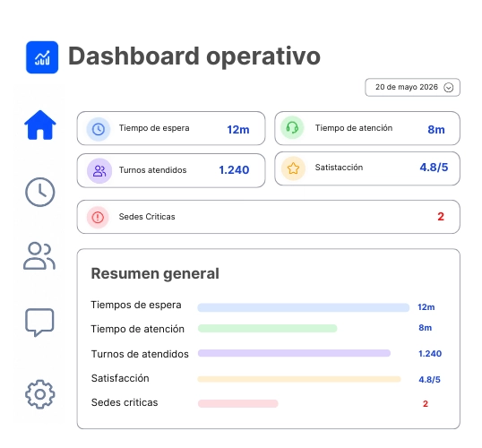Open the users sidebar icon

click(x=39, y=256)
